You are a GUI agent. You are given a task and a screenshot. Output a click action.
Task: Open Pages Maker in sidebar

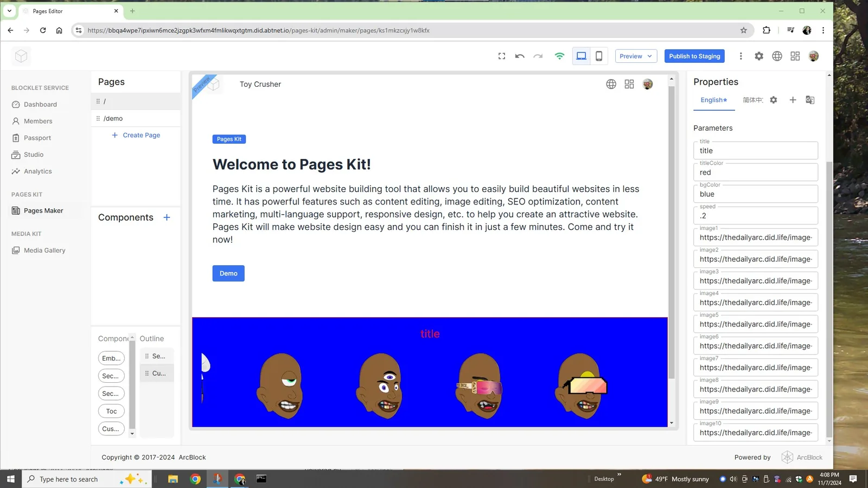pos(43,210)
